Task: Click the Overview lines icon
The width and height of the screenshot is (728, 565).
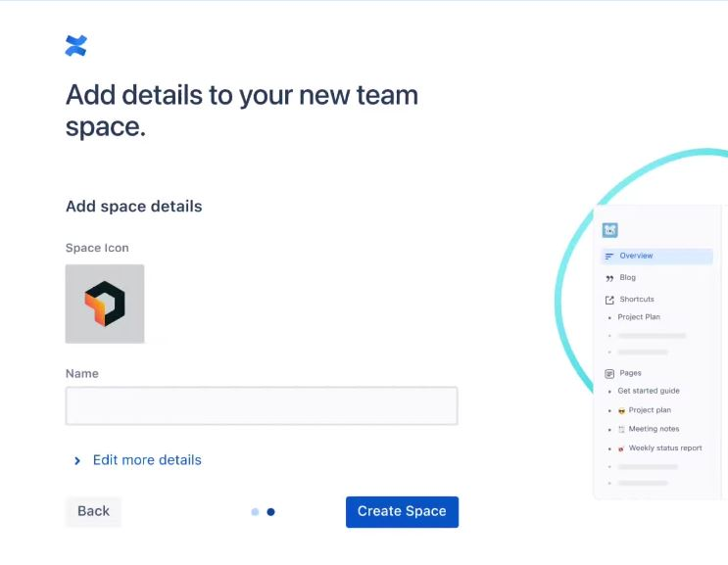Action: click(x=609, y=256)
